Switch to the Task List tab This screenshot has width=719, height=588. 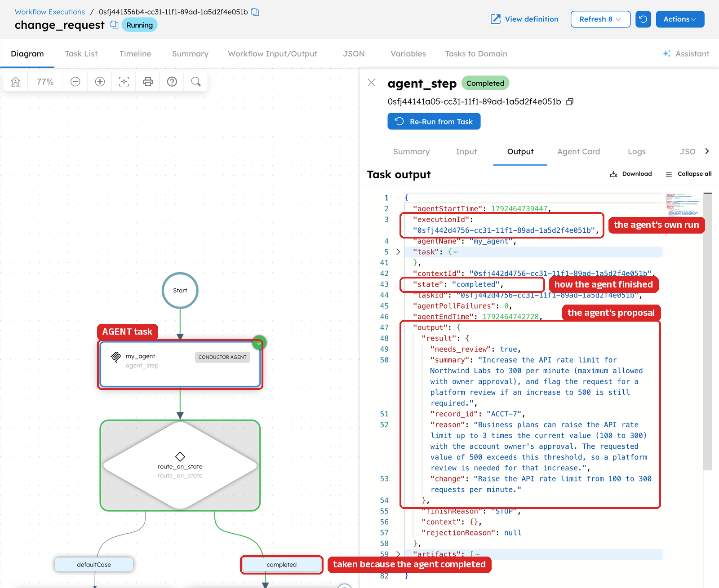81,54
